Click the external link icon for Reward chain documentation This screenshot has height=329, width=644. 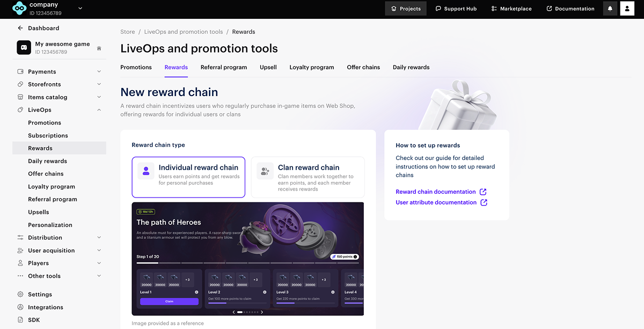click(x=484, y=192)
